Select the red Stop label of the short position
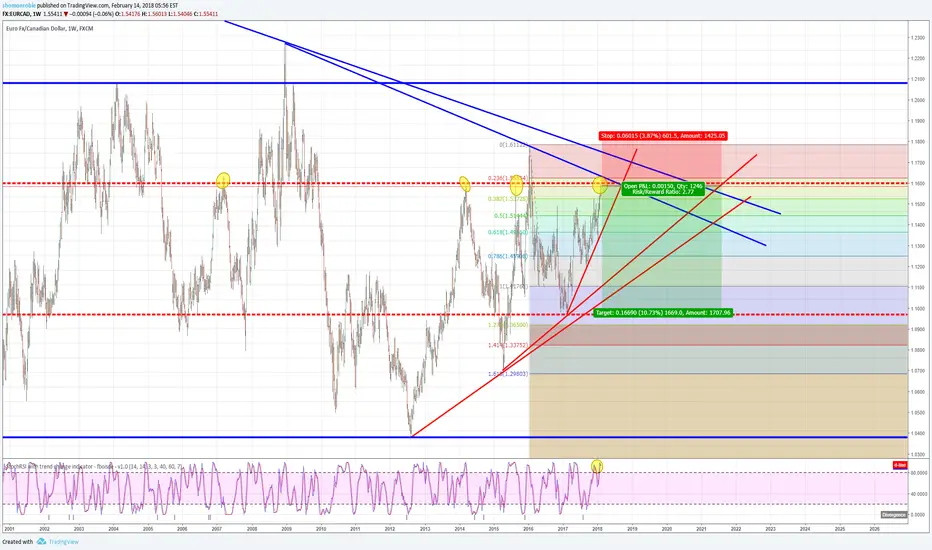The width and height of the screenshot is (932, 550). point(663,136)
